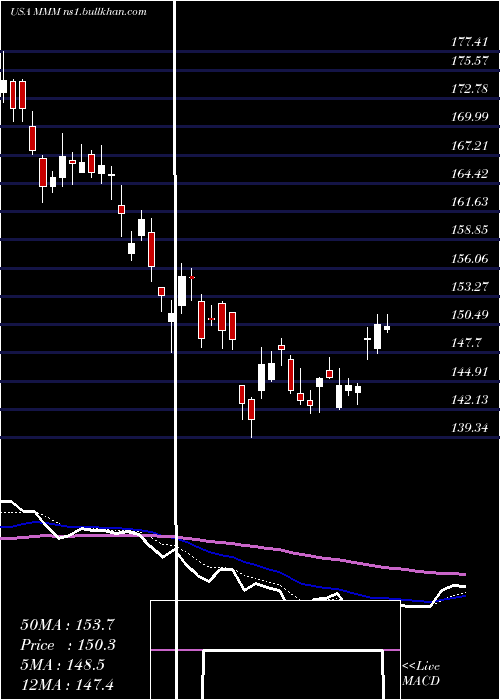Image resolution: width=500 pixels, height=700 pixels.
Task: Click the 139.34 price level label
Action: pos(469,428)
